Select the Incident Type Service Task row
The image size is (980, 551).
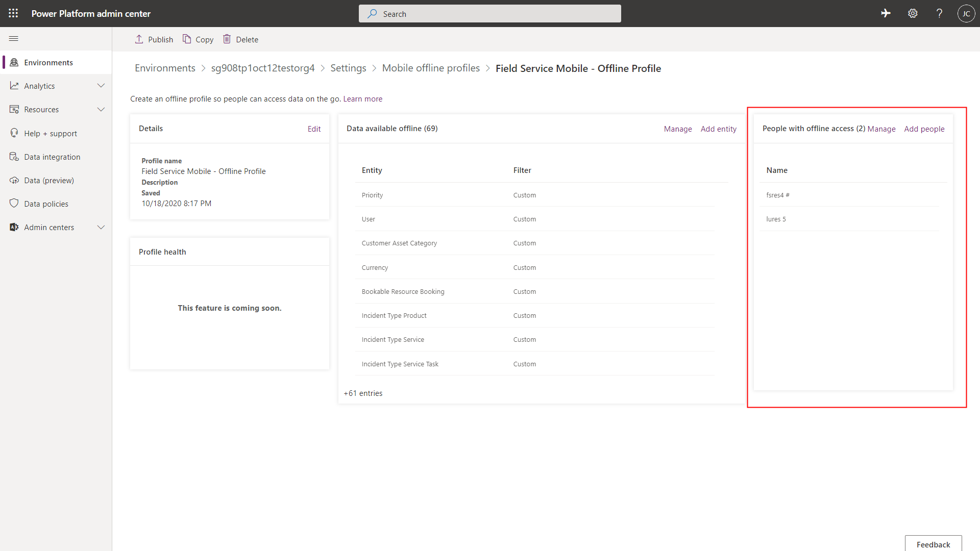(x=534, y=364)
